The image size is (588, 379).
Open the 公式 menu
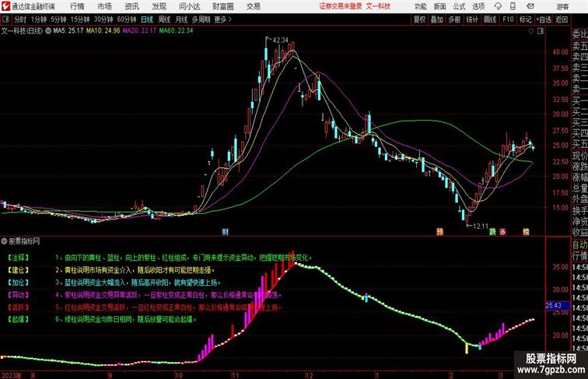(x=459, y=6)
